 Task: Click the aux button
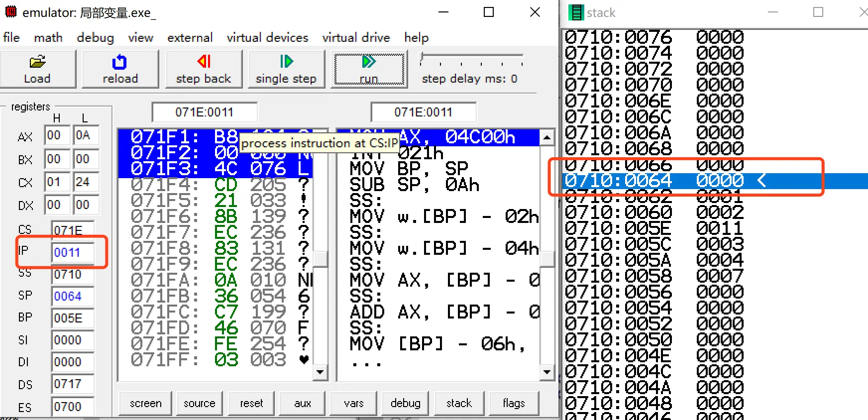tap(302, 403)
